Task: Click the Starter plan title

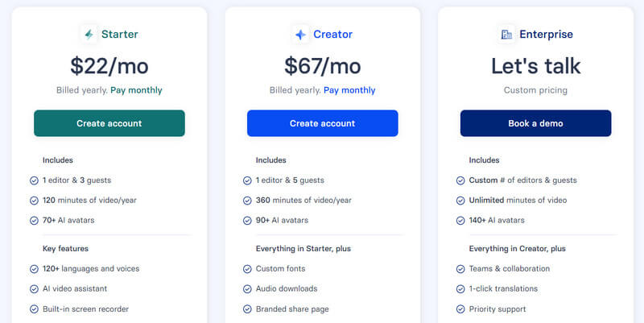Action: [119, 35]
